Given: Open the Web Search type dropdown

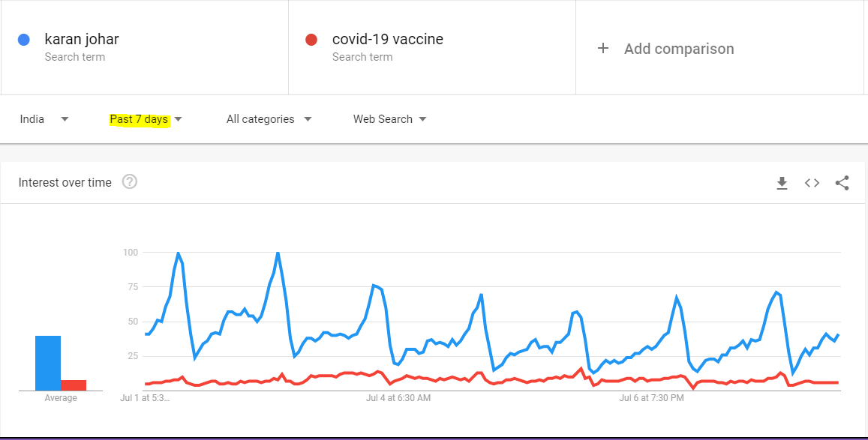Looking at the screenshot, I should (389, 119).
